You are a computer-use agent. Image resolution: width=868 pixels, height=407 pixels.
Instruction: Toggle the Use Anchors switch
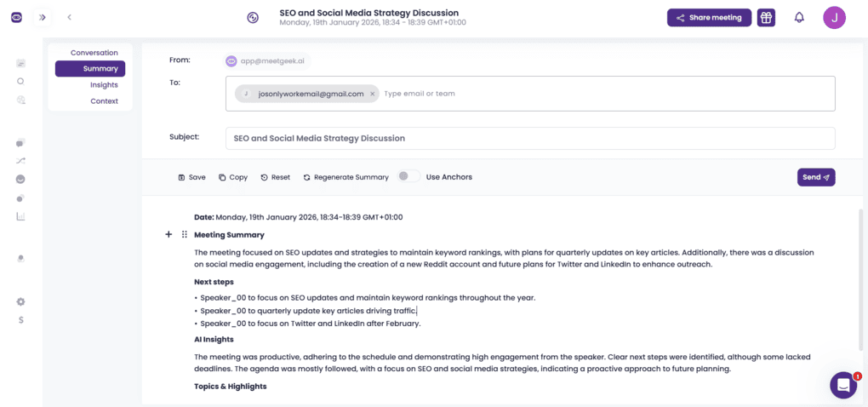click(x=408, y=177)
